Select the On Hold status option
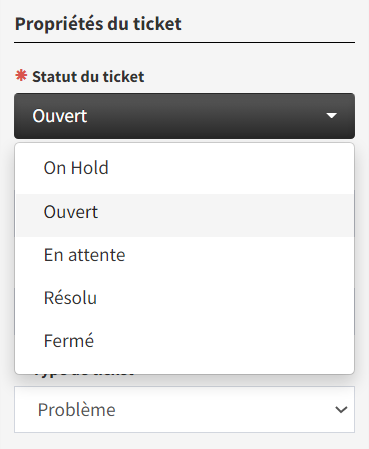 185,168
